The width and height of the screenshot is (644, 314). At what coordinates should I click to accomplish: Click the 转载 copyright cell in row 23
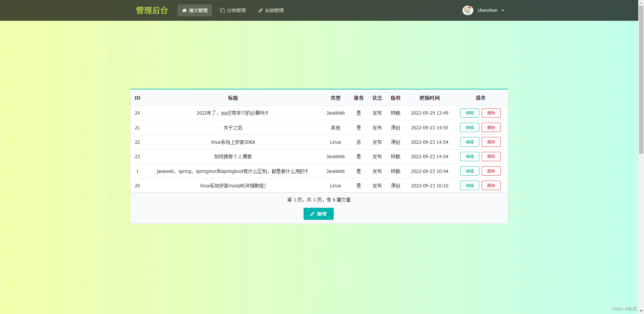[x=395, y=156]
